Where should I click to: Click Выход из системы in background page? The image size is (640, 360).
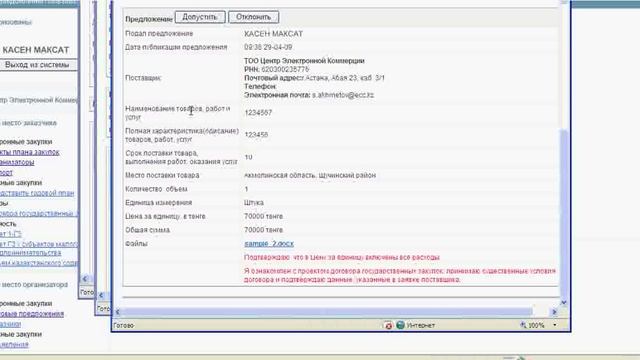click(x=37, y=65)
